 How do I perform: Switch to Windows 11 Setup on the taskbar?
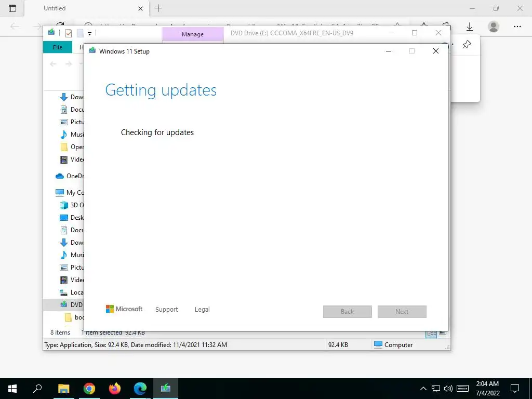click(166, 389)
